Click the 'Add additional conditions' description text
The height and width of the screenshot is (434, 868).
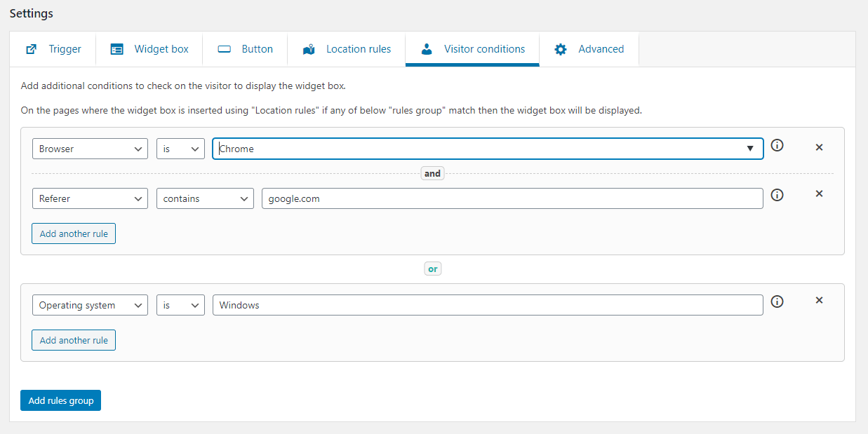coord(183,86)
